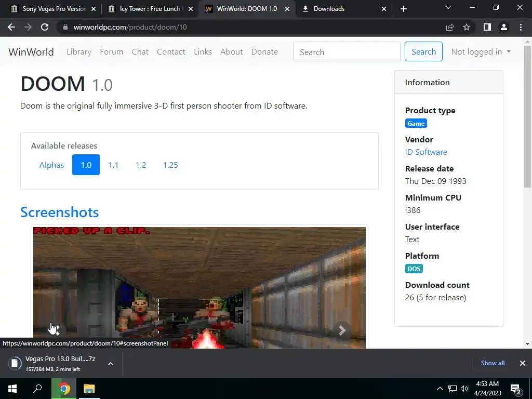Click the browser forward arrow

pos(28,27)
